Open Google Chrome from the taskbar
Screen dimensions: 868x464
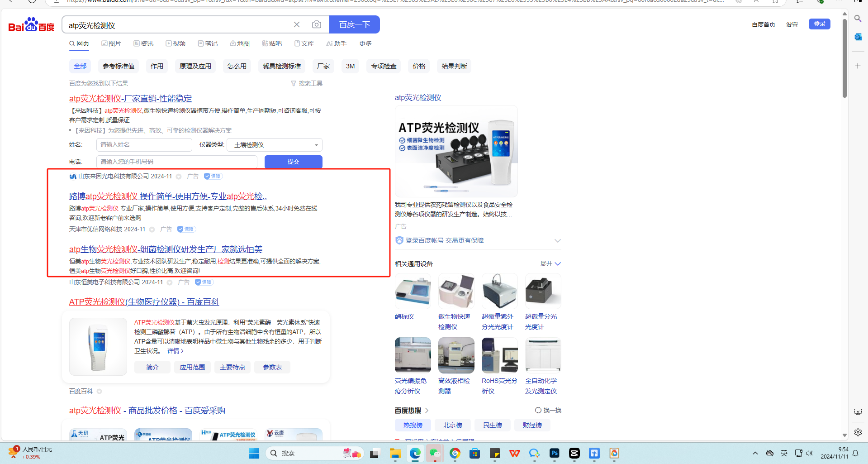point(455,453)
